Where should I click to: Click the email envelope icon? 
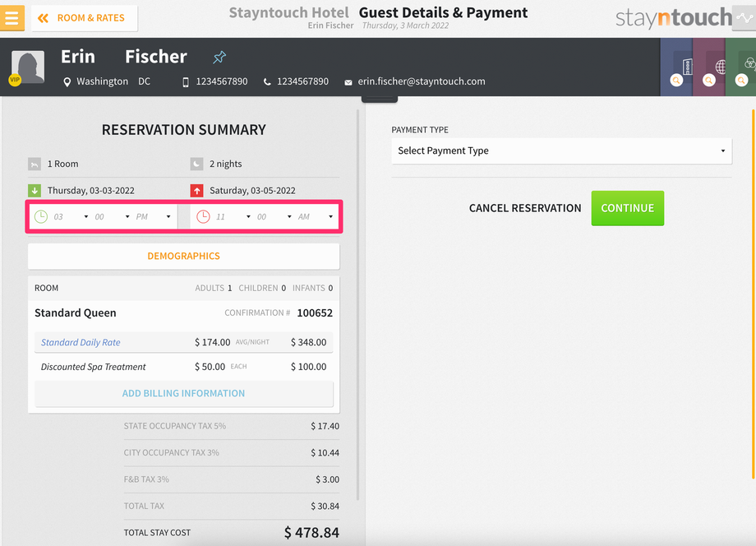pyautogui.click(x=348, y=82)
